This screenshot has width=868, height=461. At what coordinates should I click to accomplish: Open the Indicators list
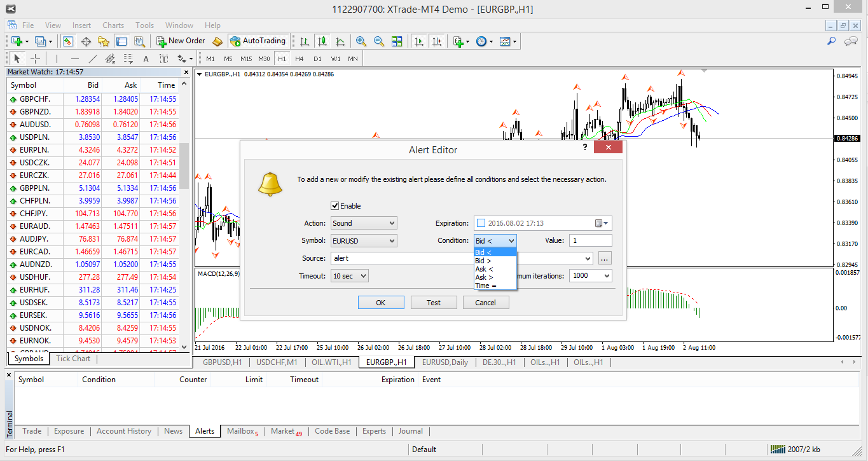coord(459,41)
